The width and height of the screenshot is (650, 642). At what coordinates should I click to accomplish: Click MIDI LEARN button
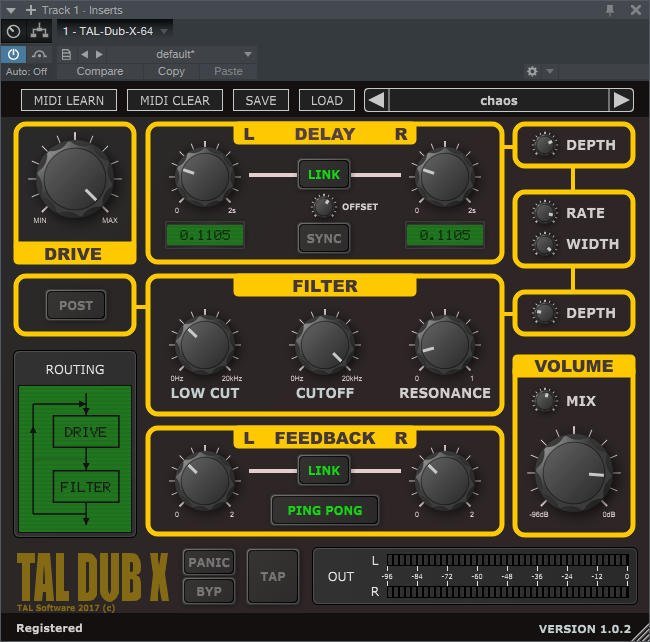(x=69, y=100)
